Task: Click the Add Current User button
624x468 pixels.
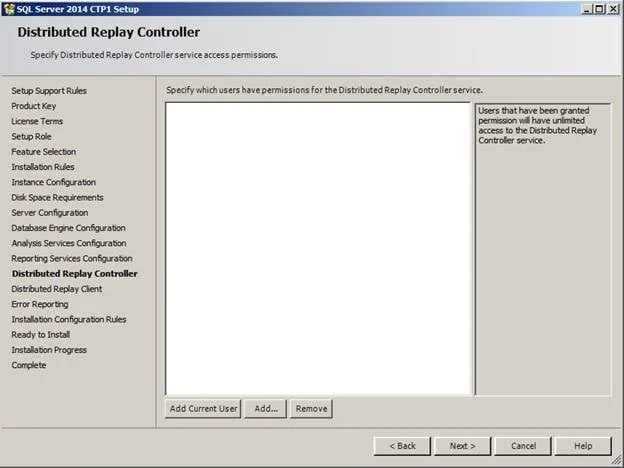Action: pyautogui.click(x=203, y=409)
